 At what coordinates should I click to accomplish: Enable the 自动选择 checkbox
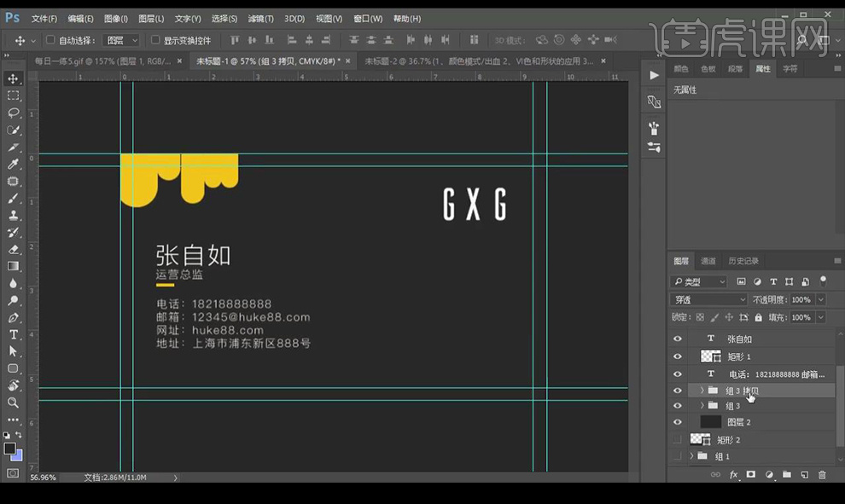[50, 40]
